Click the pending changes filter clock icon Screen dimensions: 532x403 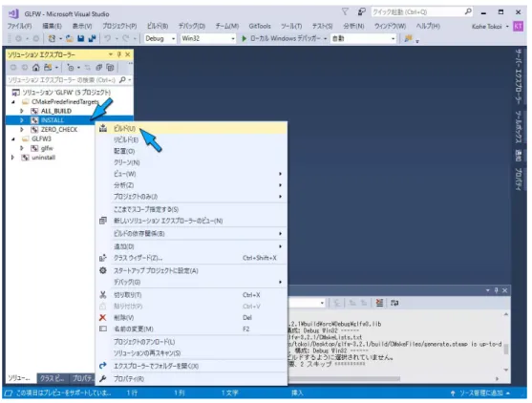(x=71, y=68)
